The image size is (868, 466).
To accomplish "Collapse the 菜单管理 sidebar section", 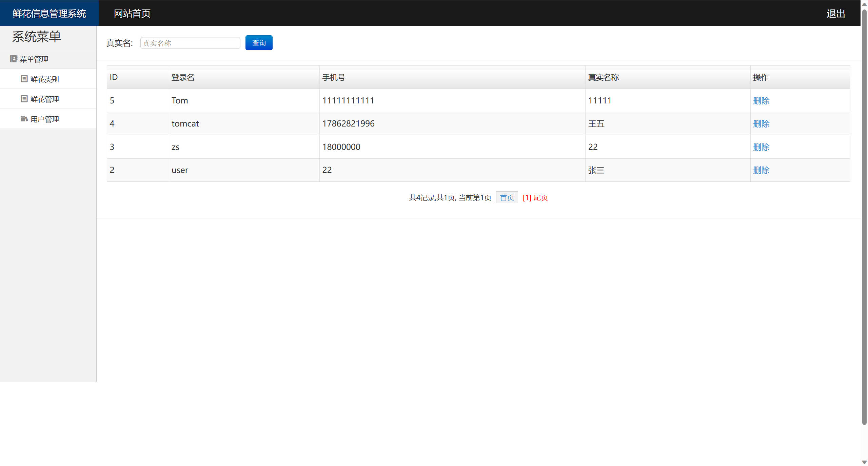I will (34, 59).
